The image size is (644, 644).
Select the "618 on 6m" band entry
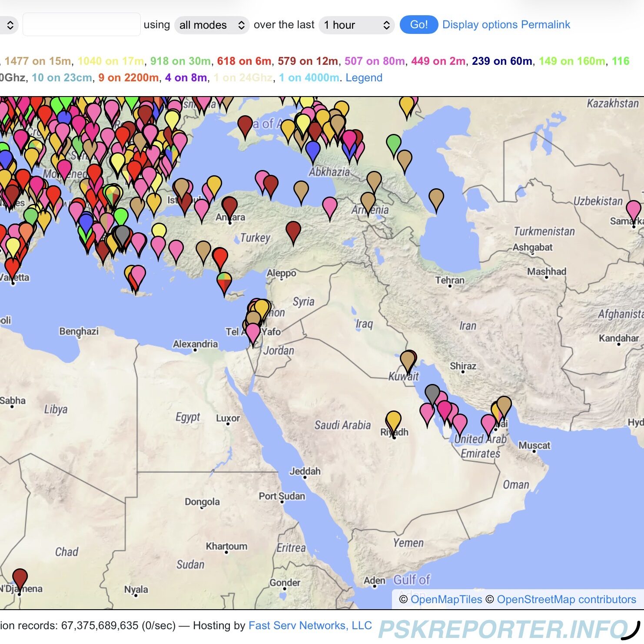pyautogui.click(x=244, y=61)
